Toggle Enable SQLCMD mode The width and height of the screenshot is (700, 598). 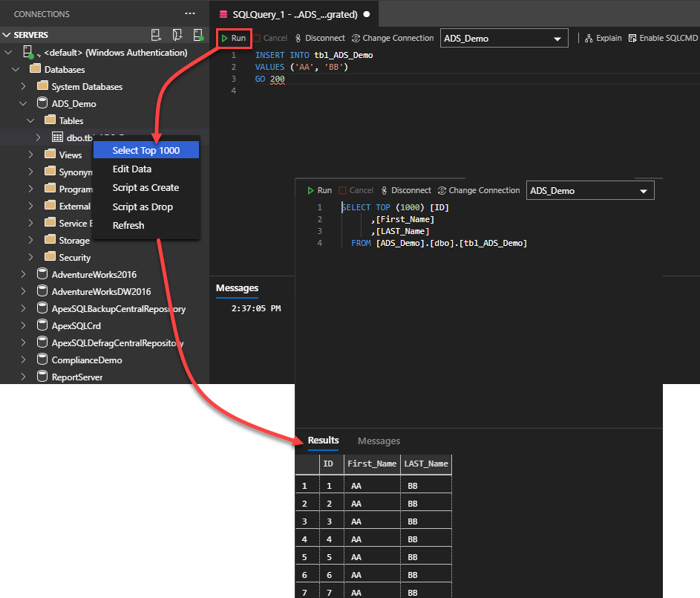pos(663,38)
